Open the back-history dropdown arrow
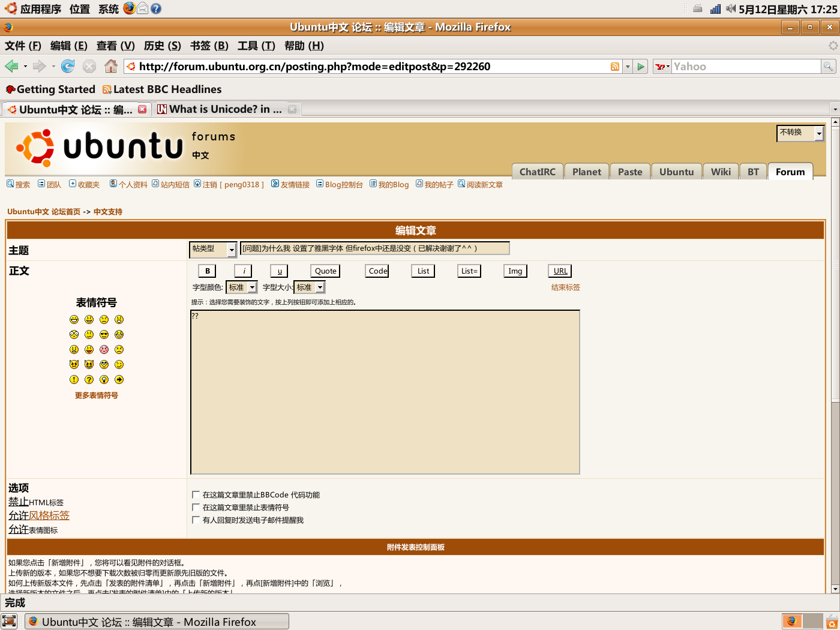Viewport: 840px width, 630px height. (25, 67)
